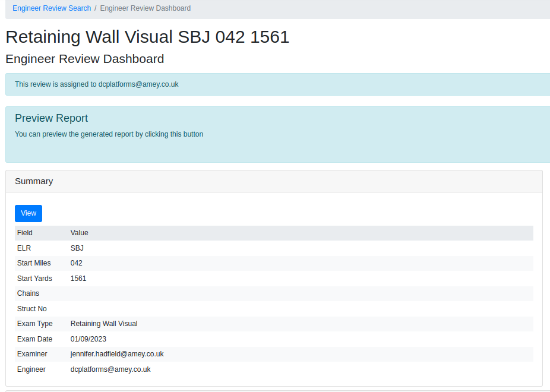Select the Exam Type value in table
Image resolution: width=550 pixels, height=392 pixels.
pos(104,324)
